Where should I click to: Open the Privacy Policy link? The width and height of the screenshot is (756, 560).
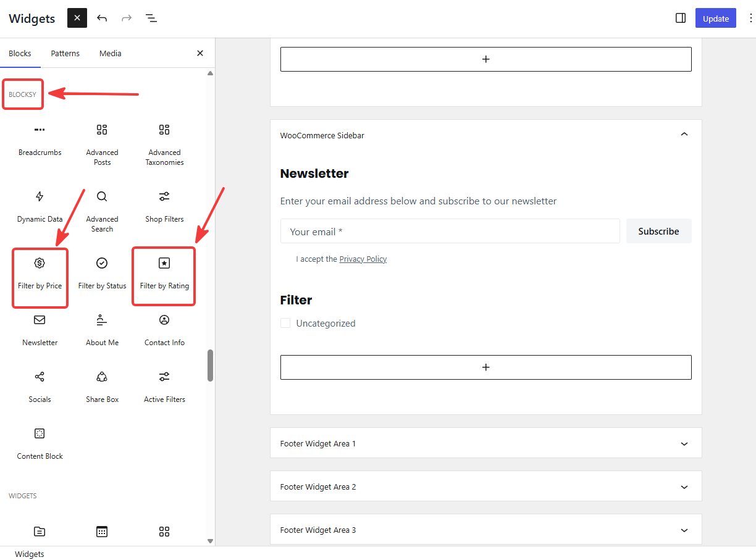tap(363, 259)
